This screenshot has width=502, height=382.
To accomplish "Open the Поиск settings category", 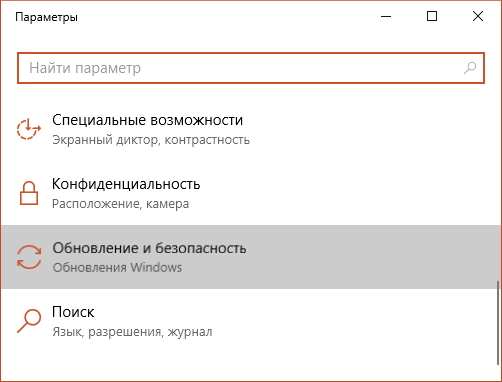I will coord(251,321).
